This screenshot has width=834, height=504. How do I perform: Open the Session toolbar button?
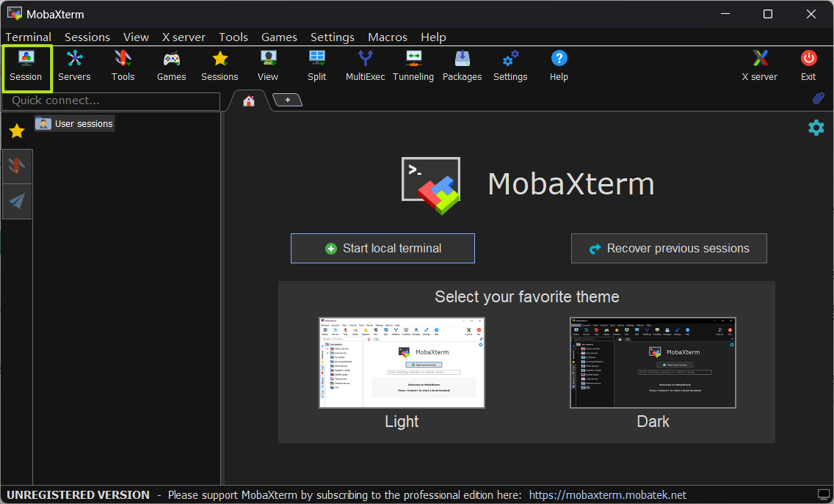(x=26, y=67)
